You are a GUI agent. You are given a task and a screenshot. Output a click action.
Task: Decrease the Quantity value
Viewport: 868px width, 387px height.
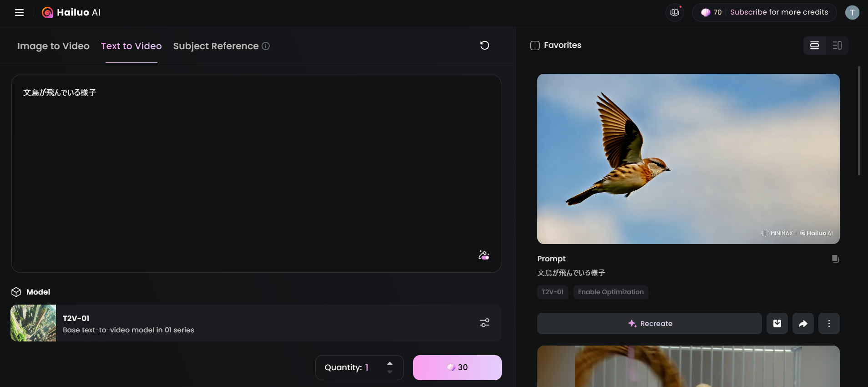(x=390, y=372)
